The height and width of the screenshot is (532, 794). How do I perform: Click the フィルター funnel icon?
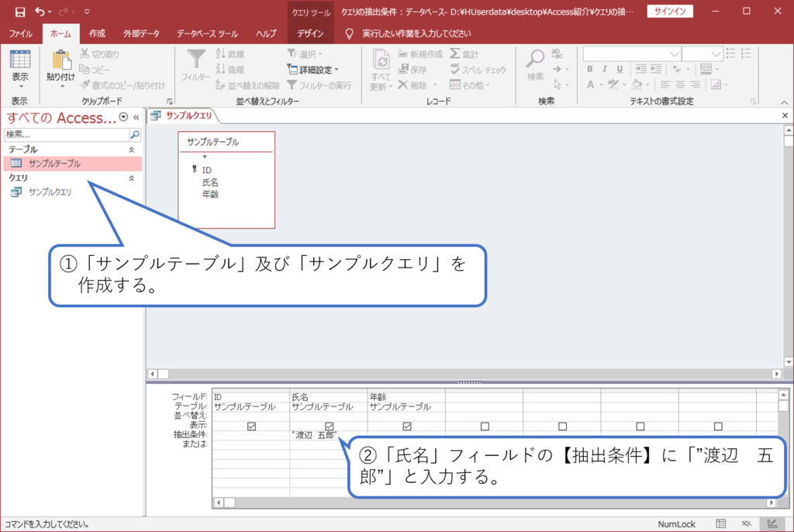click(x=195, y=59)
